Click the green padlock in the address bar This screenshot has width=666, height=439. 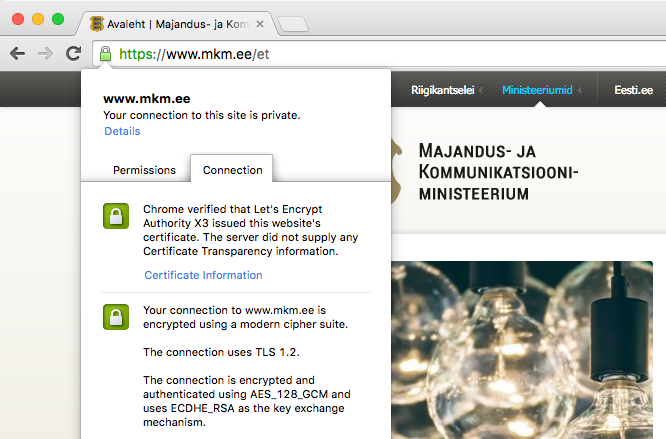(x=105, y=54)
